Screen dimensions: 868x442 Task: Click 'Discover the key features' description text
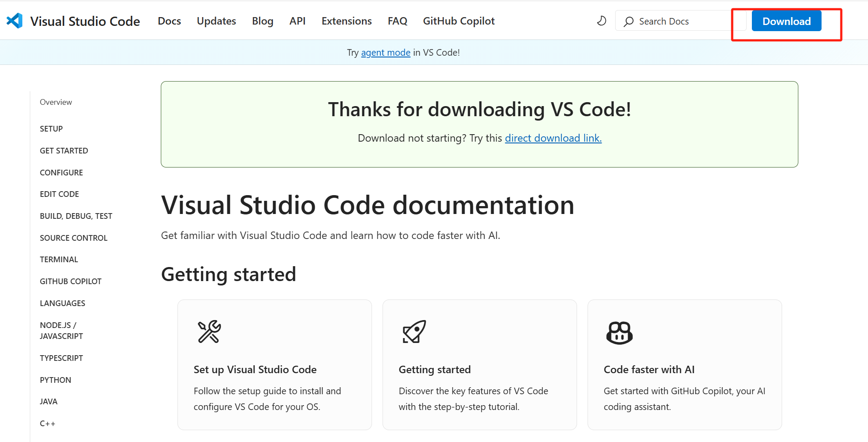point(473,399)
